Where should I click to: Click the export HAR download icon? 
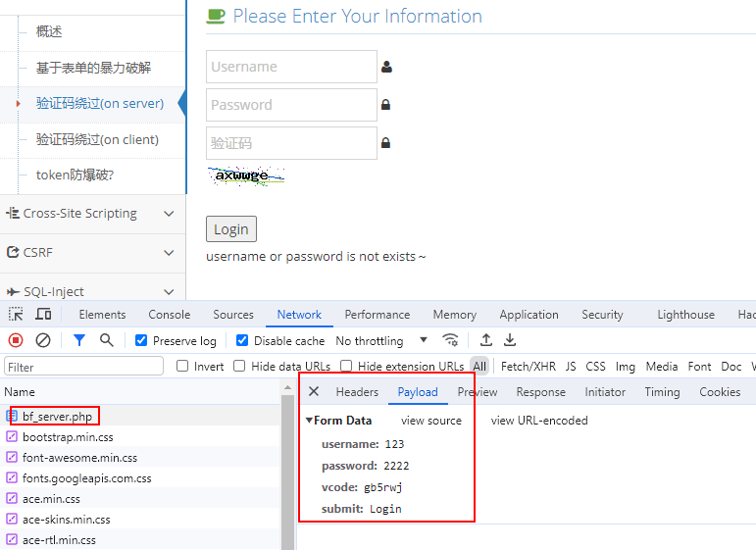510,340
